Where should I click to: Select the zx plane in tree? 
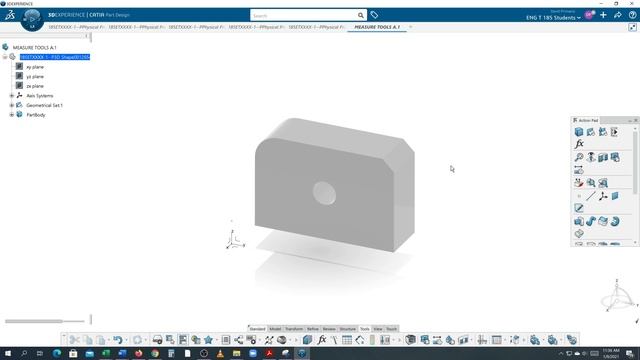point(35,86)
